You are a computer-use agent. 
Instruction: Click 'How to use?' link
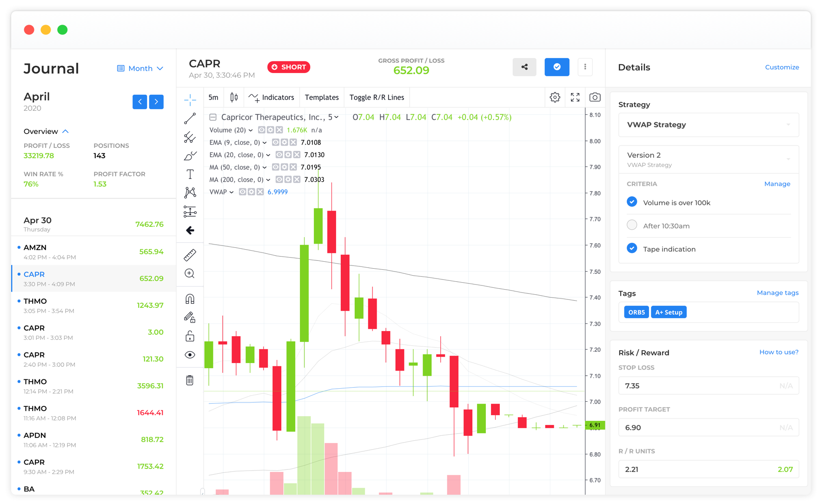[x=779, y=352]
